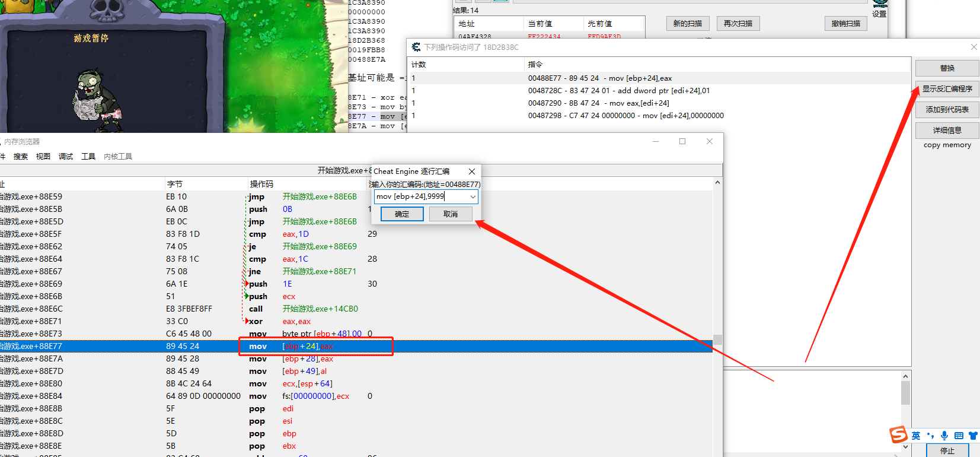
Task: Select the highlighted disassembly address 开始游戏.exe+88E77
Action: 31,346
